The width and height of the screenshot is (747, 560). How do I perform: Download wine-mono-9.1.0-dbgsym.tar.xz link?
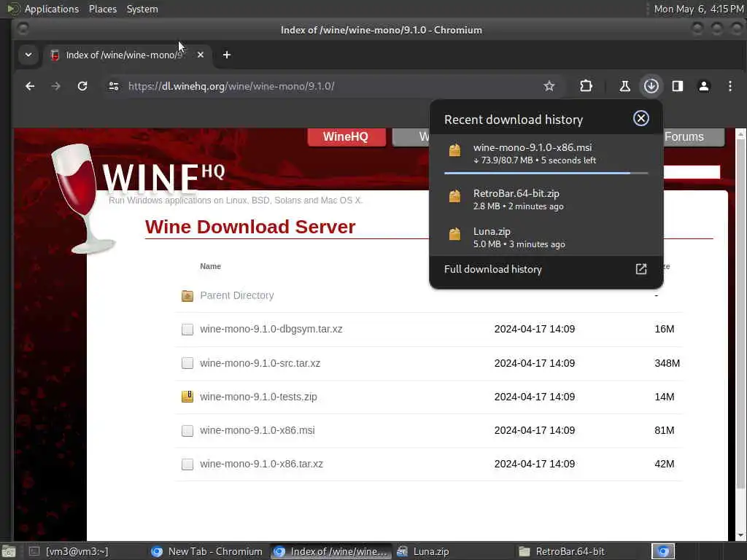271,329
